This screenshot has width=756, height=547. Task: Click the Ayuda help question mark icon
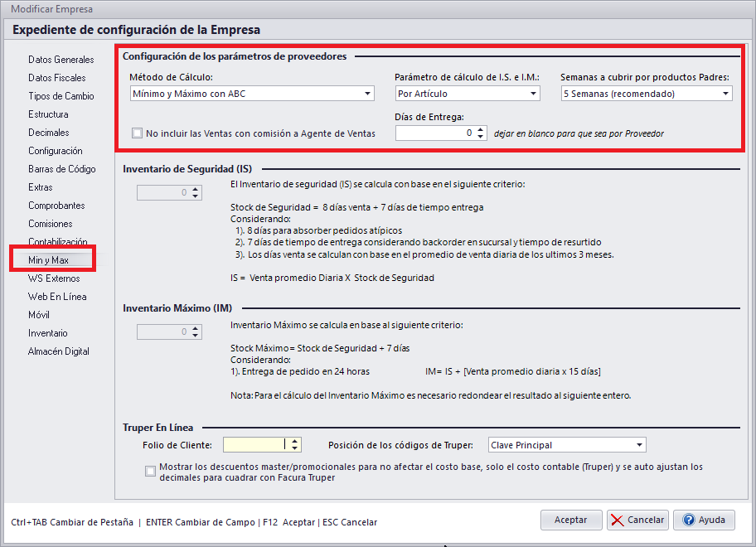click(688, 520)
